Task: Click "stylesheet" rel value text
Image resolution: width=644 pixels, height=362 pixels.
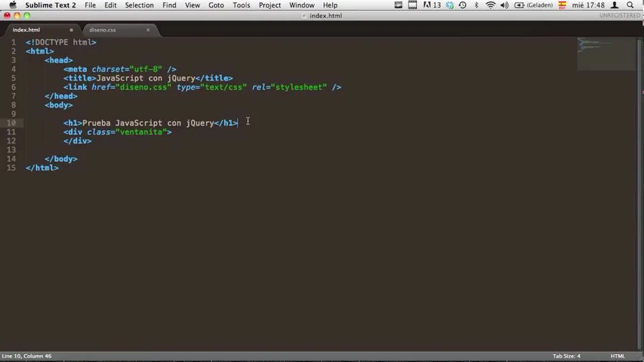Action: coord(299,87)
